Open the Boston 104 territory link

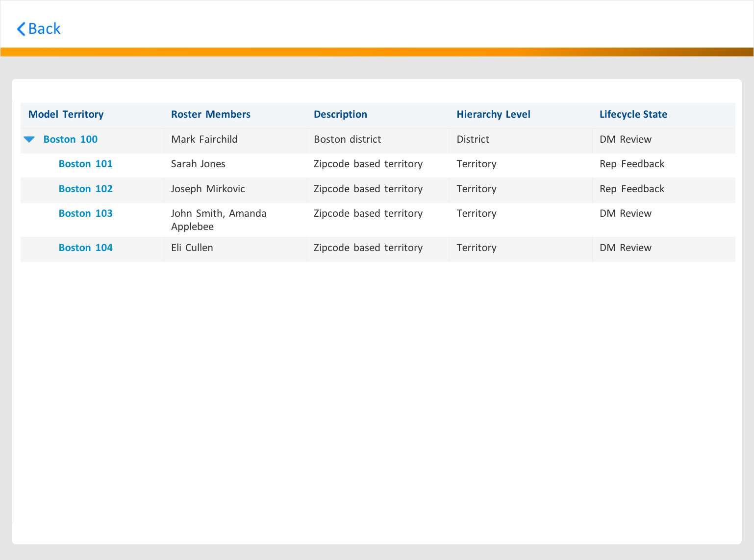(85, 248)
